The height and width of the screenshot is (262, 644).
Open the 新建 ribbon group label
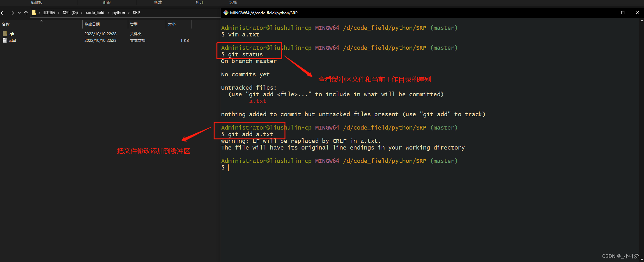click(158, 3)
